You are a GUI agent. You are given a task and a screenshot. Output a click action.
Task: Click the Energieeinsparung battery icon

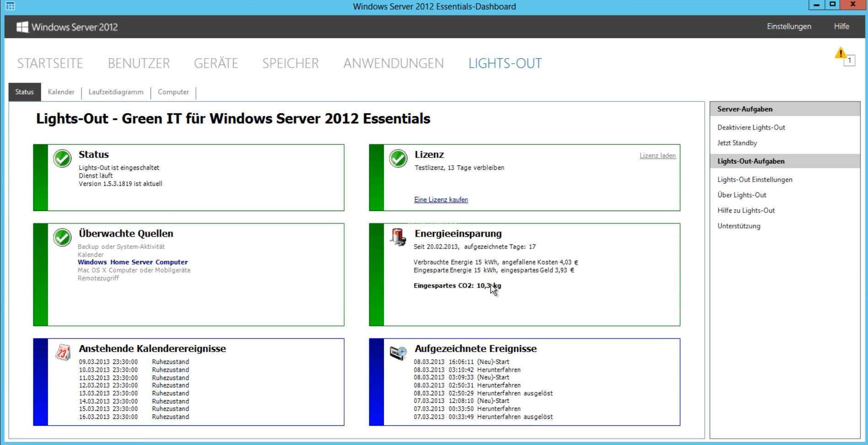click(x=398, y=237)
